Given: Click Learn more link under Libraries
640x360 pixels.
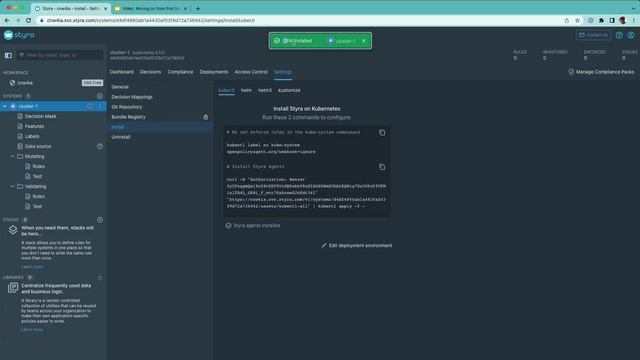Looking at the screenshot, I should [x=32, y=329].
